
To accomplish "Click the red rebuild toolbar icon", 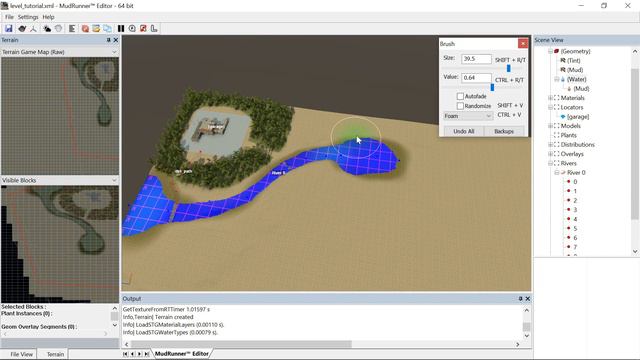I will (85, 29).
